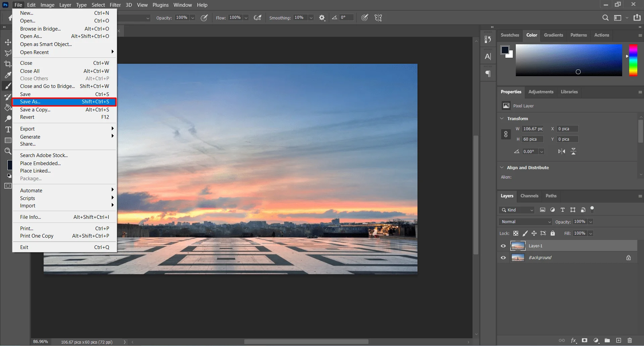Toggle lock transparent pixels
This screenshot has width=644, height=346.
516,233
